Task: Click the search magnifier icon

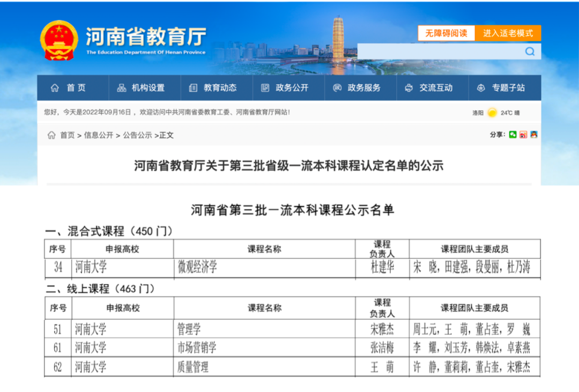Action: click(530, 51)
